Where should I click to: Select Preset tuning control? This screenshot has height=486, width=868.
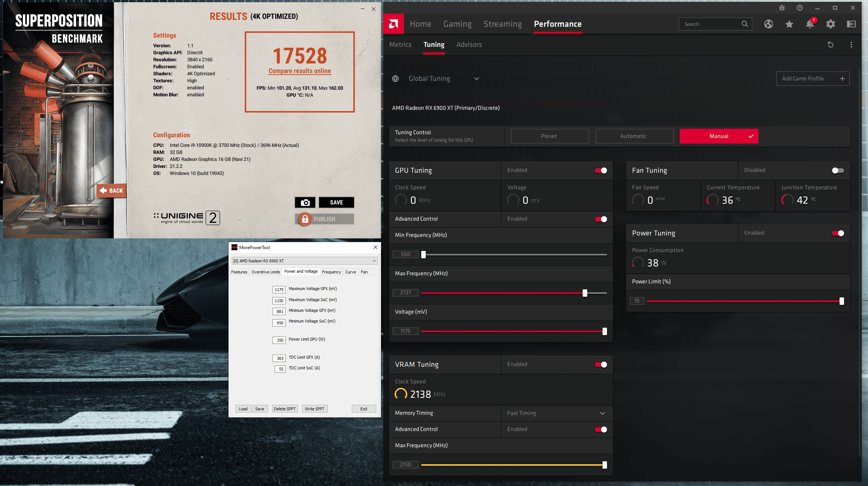coord(550,136)
